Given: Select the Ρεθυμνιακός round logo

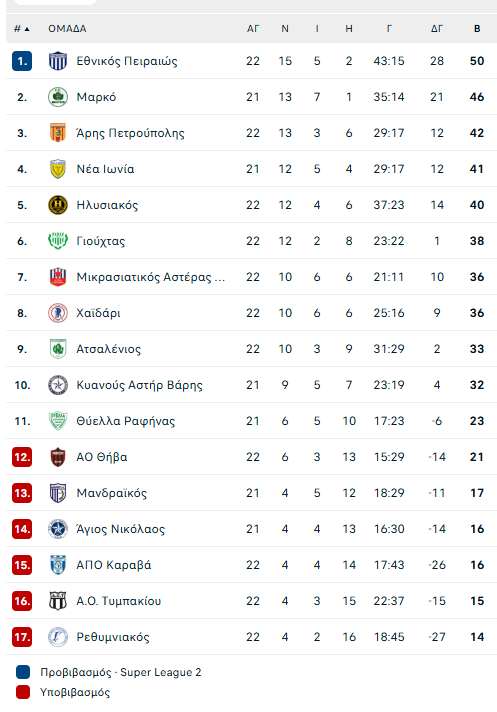Looking at the screenshot, I should click(58, 637).
